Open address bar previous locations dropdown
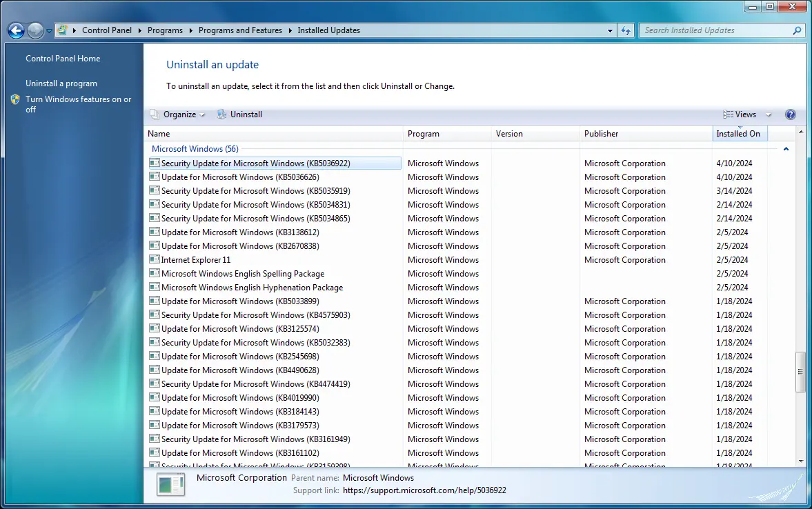 [610, 30]
